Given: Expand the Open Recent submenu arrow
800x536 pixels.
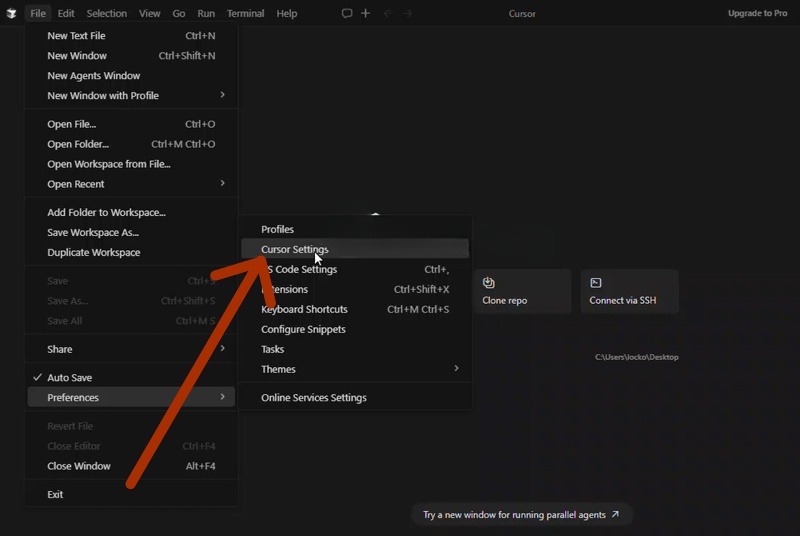Looking at the screenshot, I should (x=222, y=183).
